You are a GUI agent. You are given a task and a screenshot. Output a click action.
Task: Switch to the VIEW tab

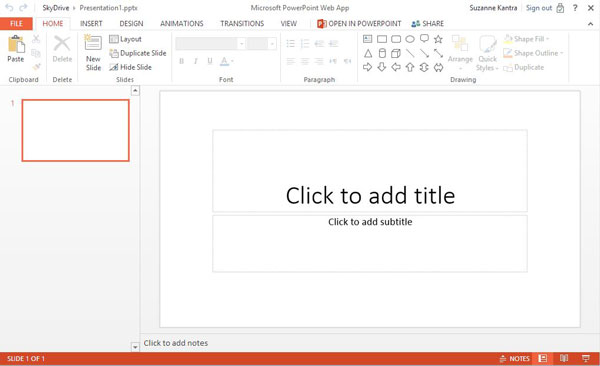coord(289,24)
